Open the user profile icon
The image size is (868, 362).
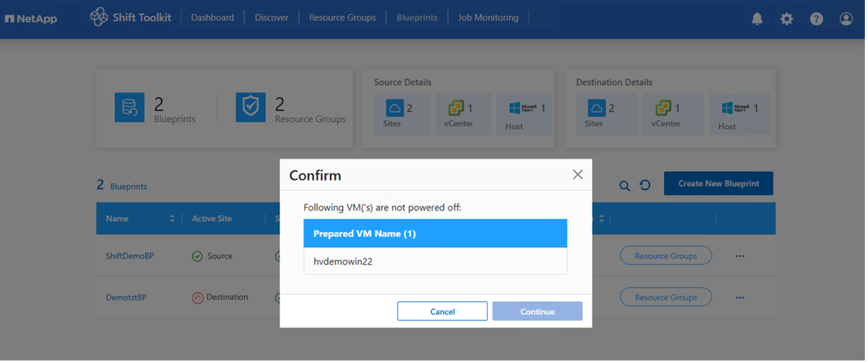(846, 19)
